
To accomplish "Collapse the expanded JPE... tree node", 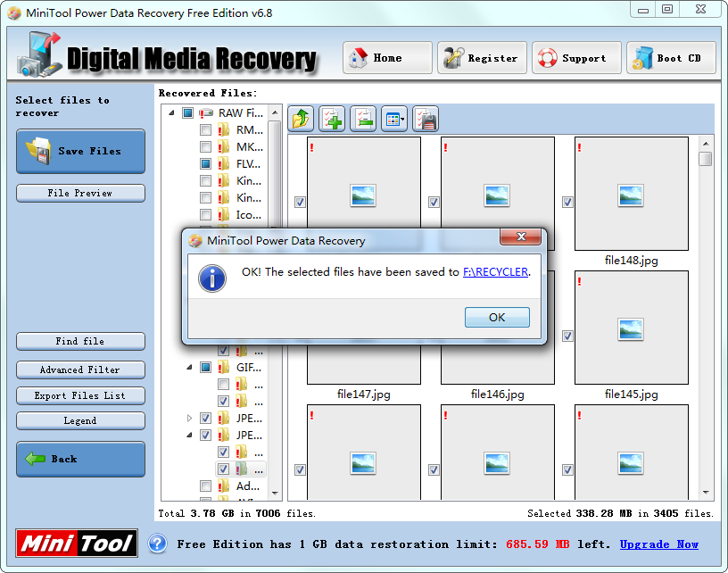I will (189, 435).
